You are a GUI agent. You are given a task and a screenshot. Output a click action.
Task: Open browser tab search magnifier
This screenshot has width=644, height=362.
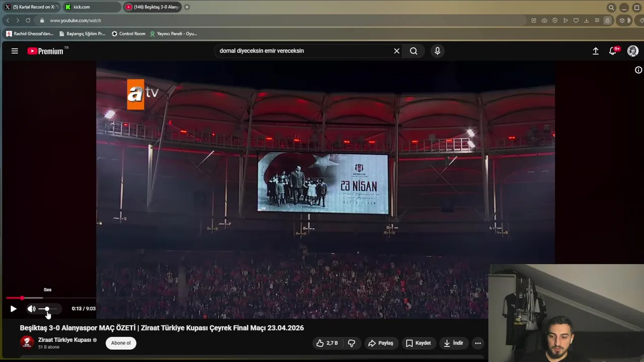[611, 8]
